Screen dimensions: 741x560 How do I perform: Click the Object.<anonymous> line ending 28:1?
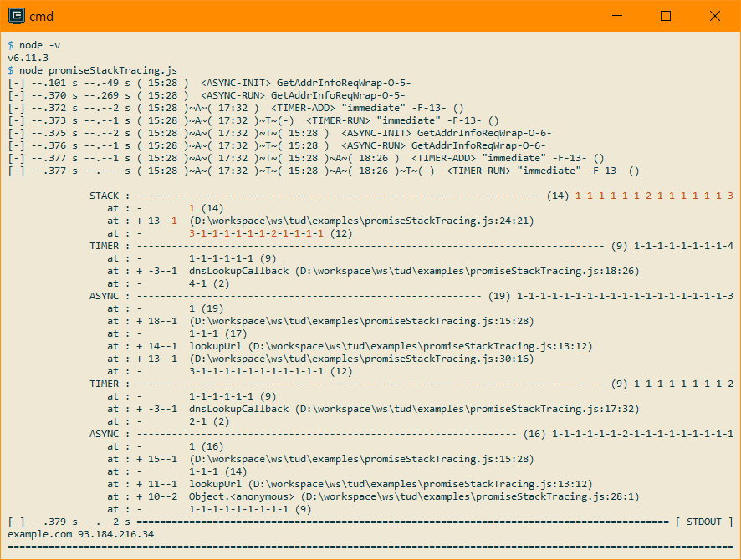pyautogui.click(x=373, y=496)
